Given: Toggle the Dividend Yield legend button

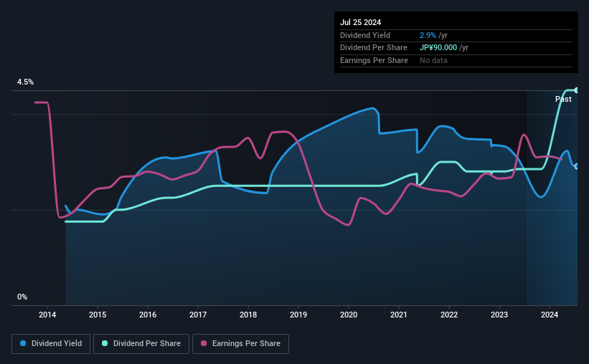Looking at the screenshot, I should 51,344.
